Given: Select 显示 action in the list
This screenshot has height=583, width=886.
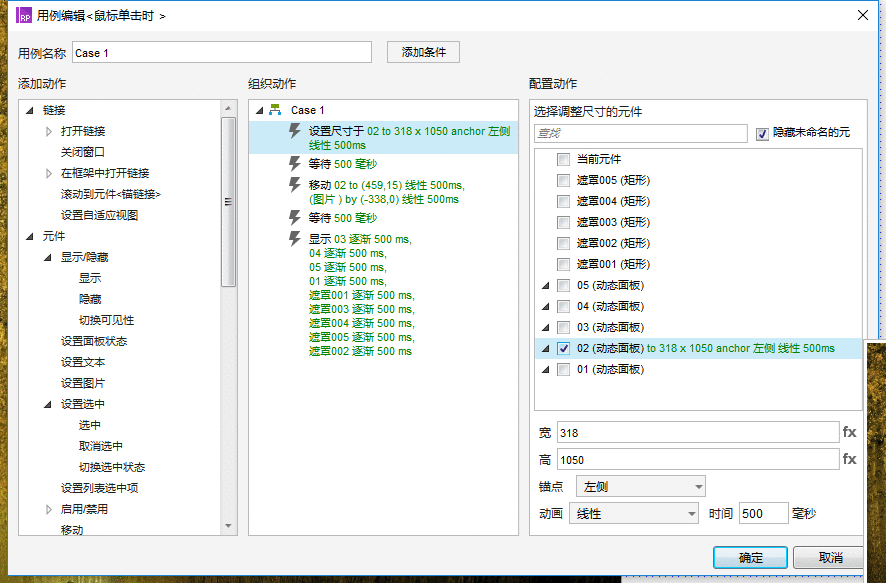Looking at the screenshot, I should pyautogui.click(x=90, y=278).
